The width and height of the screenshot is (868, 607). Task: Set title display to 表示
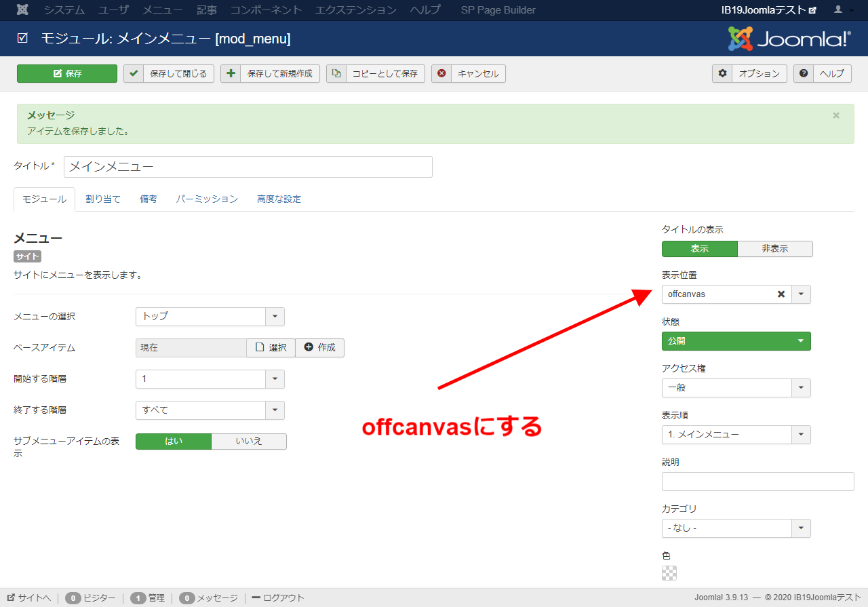pos(699,249)
